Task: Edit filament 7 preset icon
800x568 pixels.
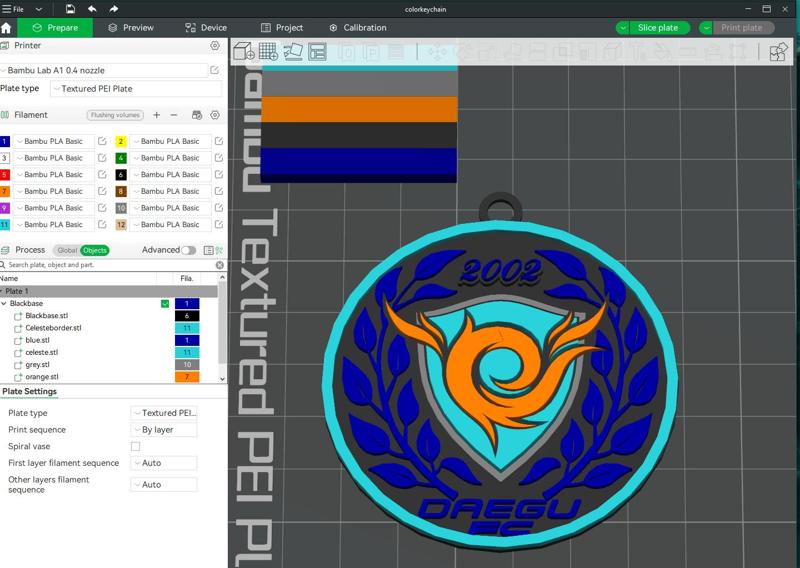Action: [x=102, y=191]
